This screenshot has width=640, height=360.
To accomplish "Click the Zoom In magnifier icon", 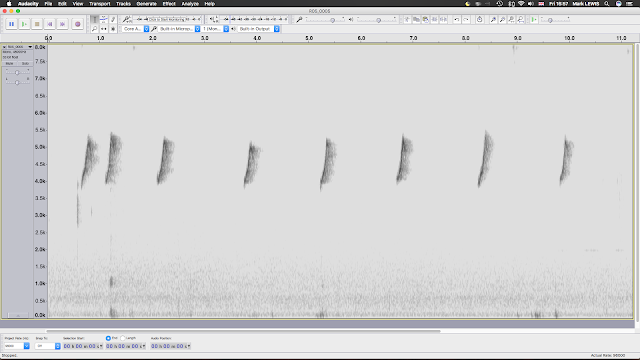I will 493,19.
